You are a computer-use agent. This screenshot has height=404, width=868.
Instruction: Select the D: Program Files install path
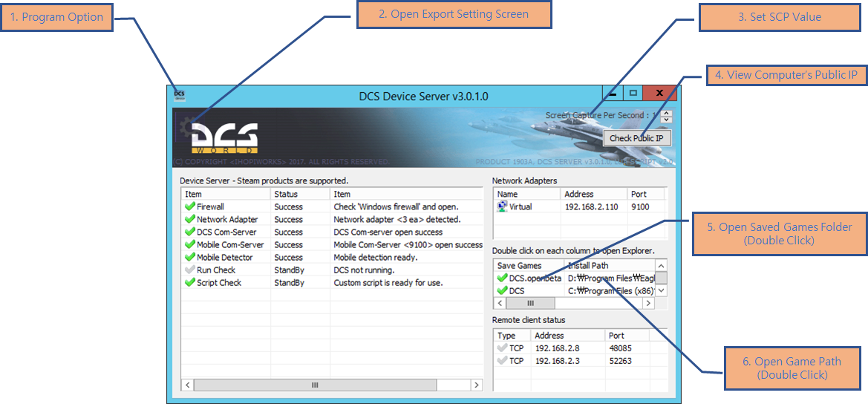tap(611, 278)
